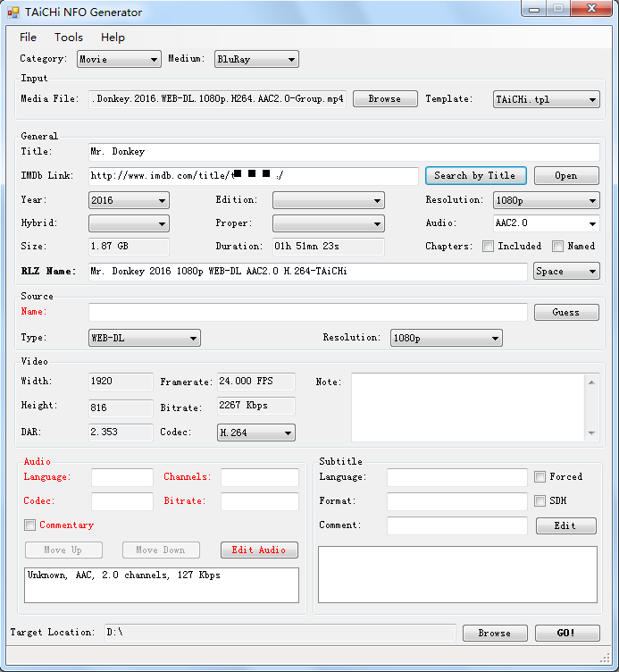Screen dimensions: 619x672
Task: Click into the Title field with Mr. Donkey
Action: point(344,152)
